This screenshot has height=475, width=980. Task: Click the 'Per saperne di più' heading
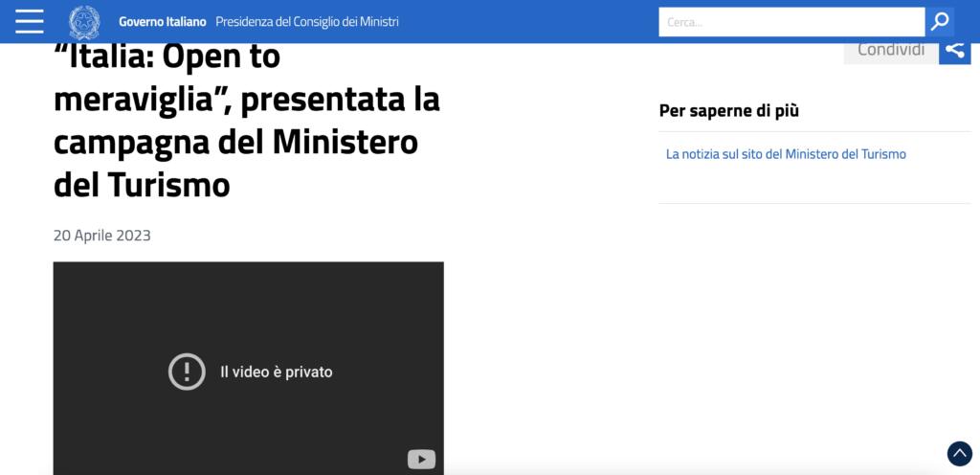click(x=729, y=110)
